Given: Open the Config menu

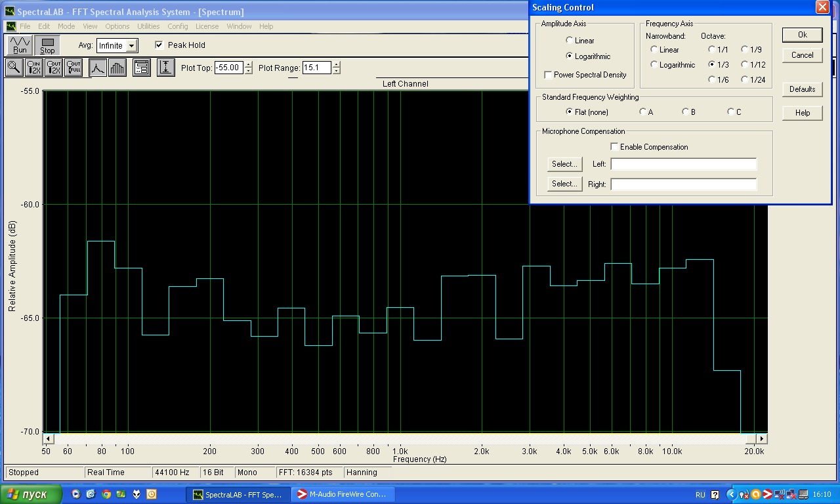Looking at the screenshot, I should pyautogui.click(x=177, y=26).
